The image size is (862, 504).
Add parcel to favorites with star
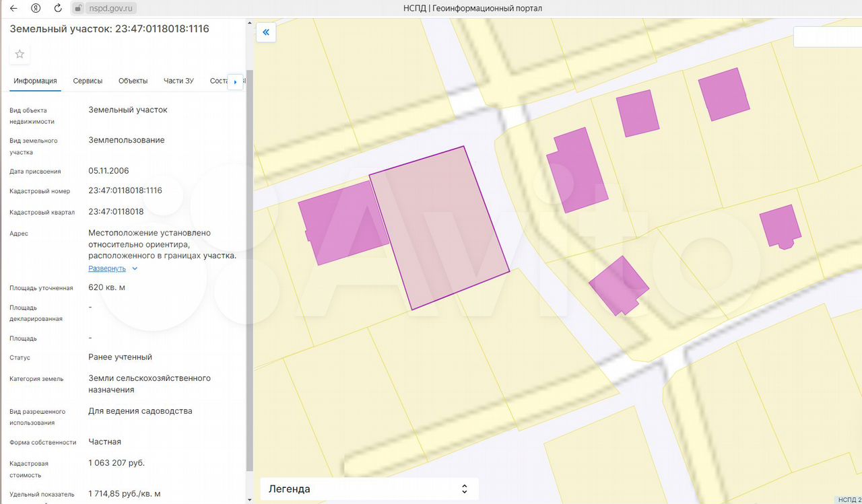click(20, 54)
